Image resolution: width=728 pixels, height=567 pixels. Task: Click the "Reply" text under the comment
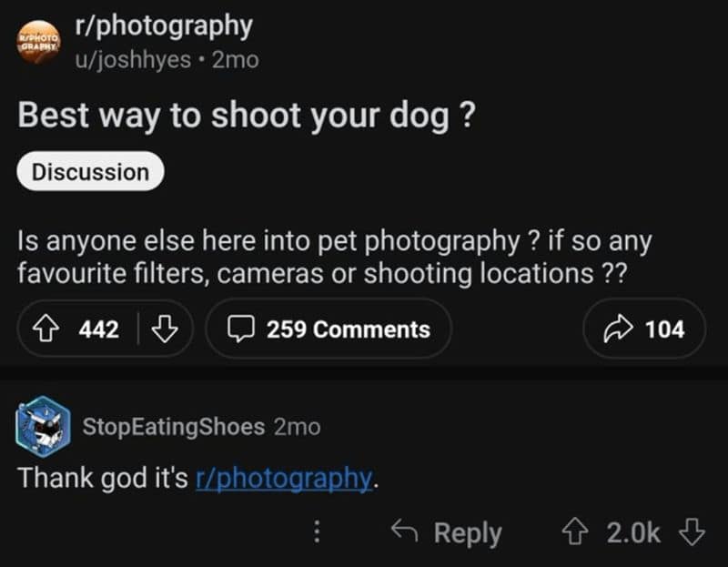pyautogui.click(x=467, y=532)
